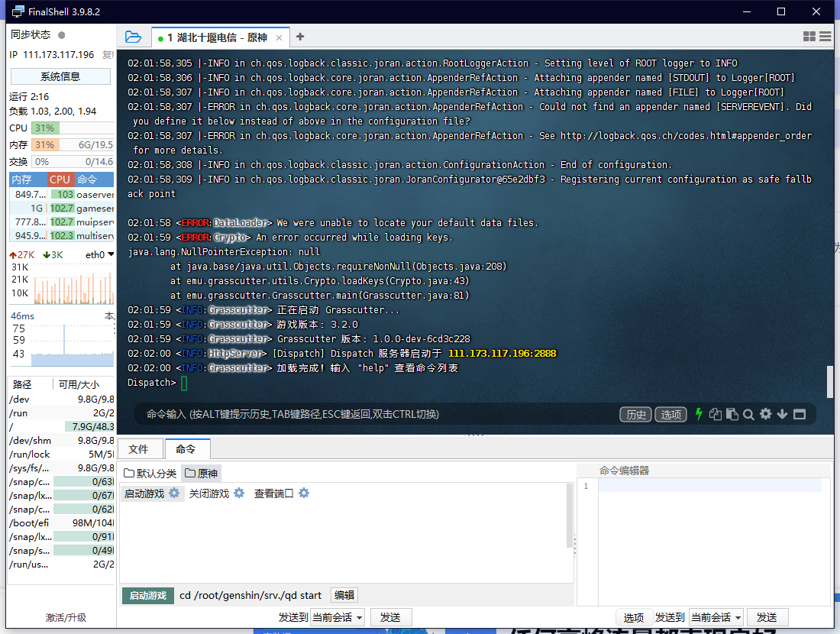
Task: Close the 湖北十堰电信 - 原神 tab
Action: [279, 37]
